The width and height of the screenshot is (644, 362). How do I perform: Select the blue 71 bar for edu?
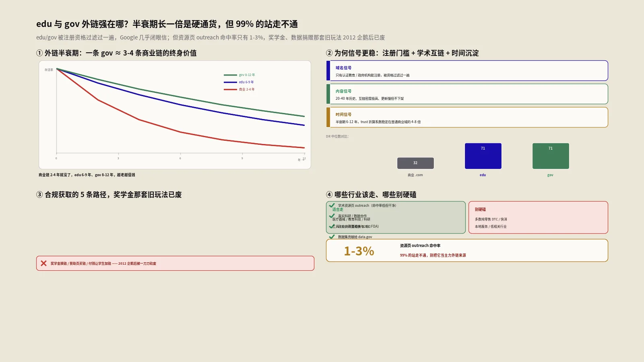(x=483, y=156)
